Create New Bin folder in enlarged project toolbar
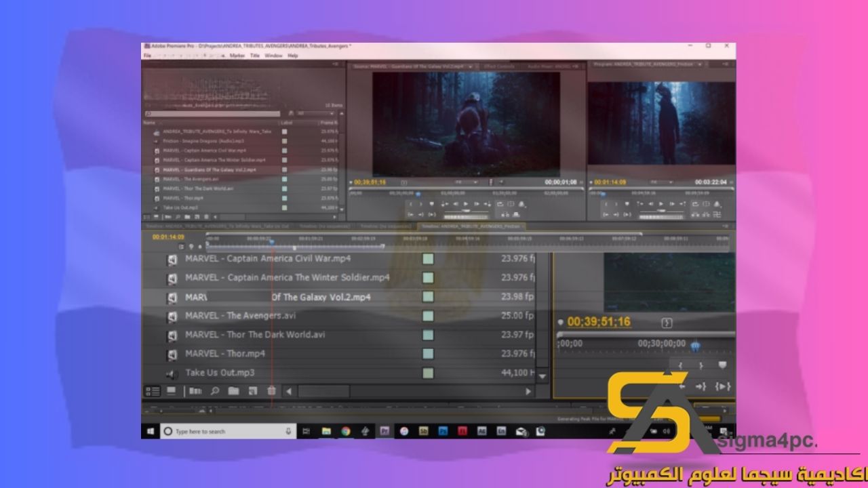 tap(233, 391)
